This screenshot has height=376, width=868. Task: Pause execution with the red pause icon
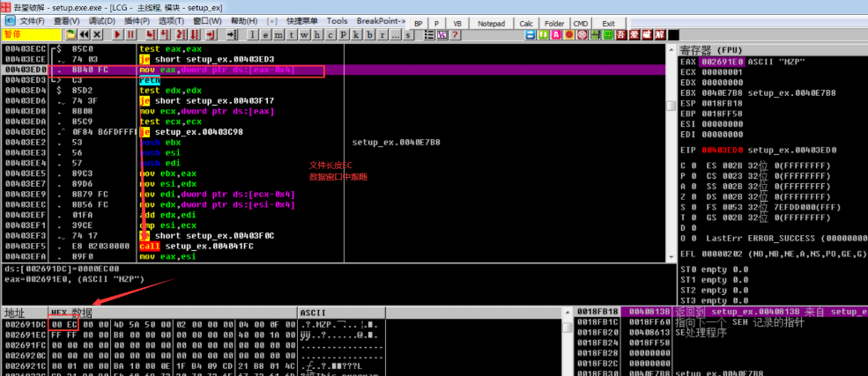[130, 34]
